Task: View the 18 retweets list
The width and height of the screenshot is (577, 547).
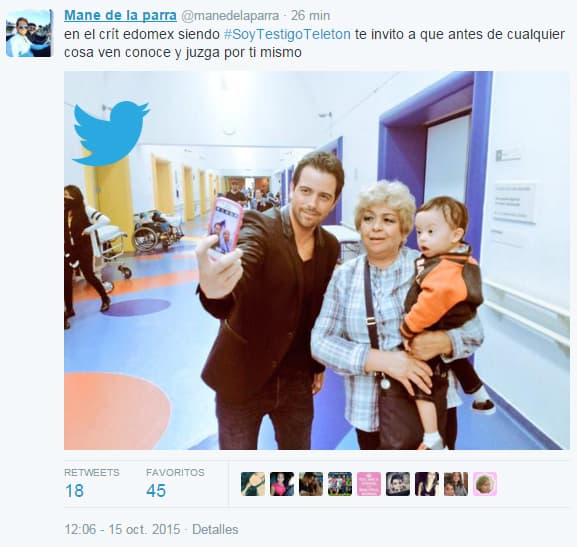Action: click(92, 483)
